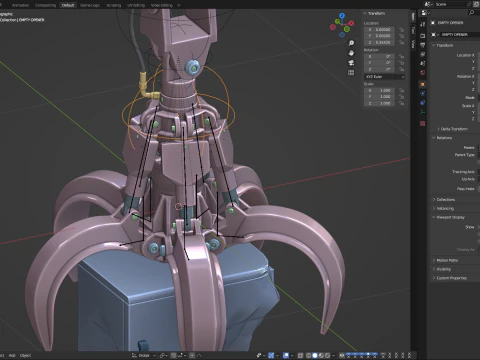Select the Default workspace tab
The image size is (480, 360).
68,5
